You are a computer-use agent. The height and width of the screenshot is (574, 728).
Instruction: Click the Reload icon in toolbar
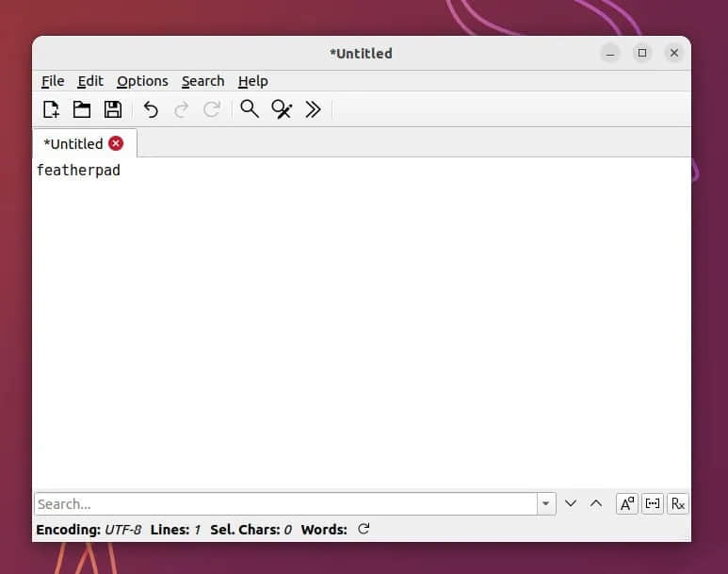[x=212, y=109]
